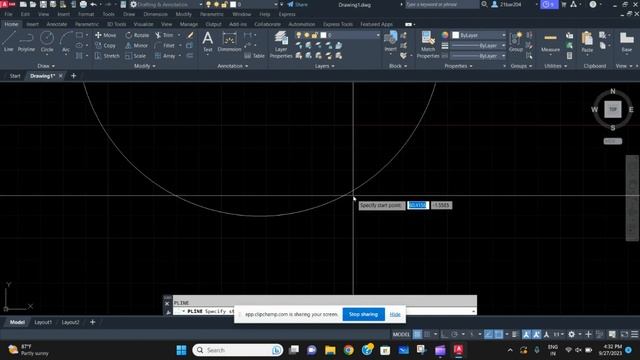This screenshot has height=360, width=640.
Task: Click the Share button
Action: click(298, 4)
